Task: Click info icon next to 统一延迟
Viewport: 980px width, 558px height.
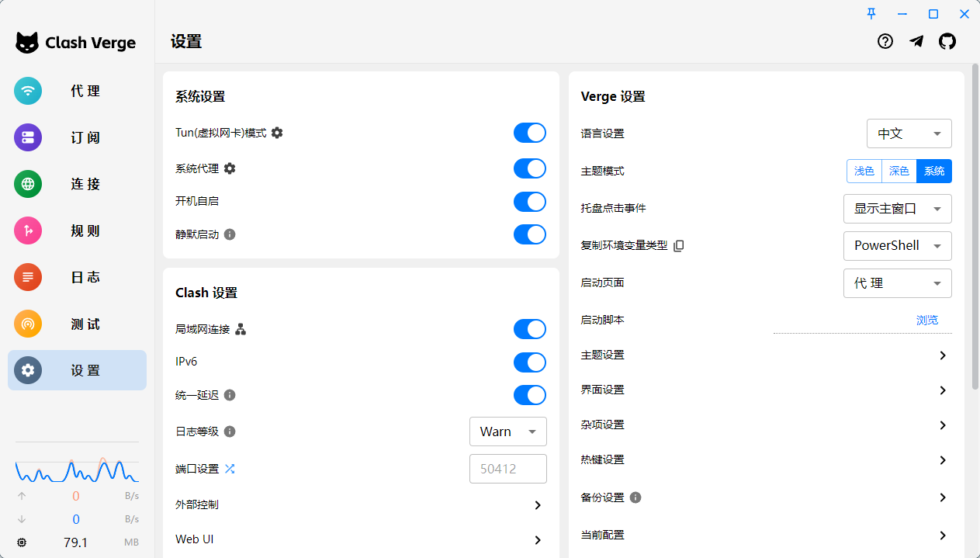Action: (230, 395)
